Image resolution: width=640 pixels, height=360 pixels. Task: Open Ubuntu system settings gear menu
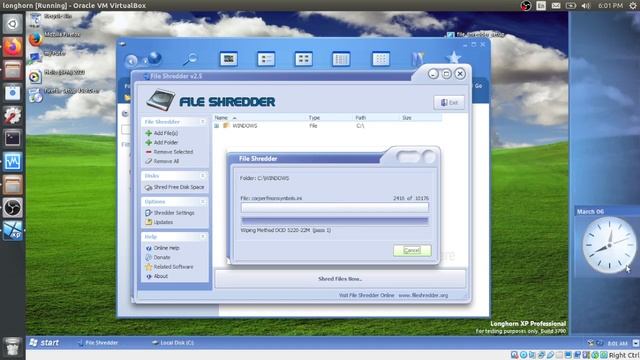coord(633,6)
